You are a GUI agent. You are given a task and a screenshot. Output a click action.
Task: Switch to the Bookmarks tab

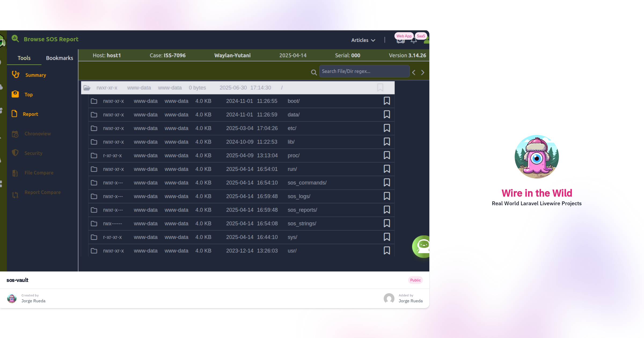point(59,58)
